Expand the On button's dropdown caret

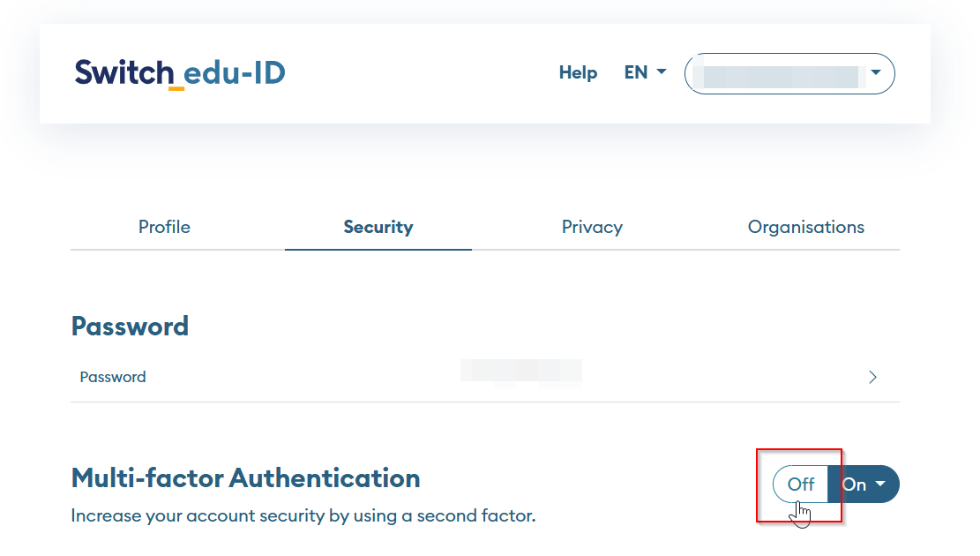880,485
